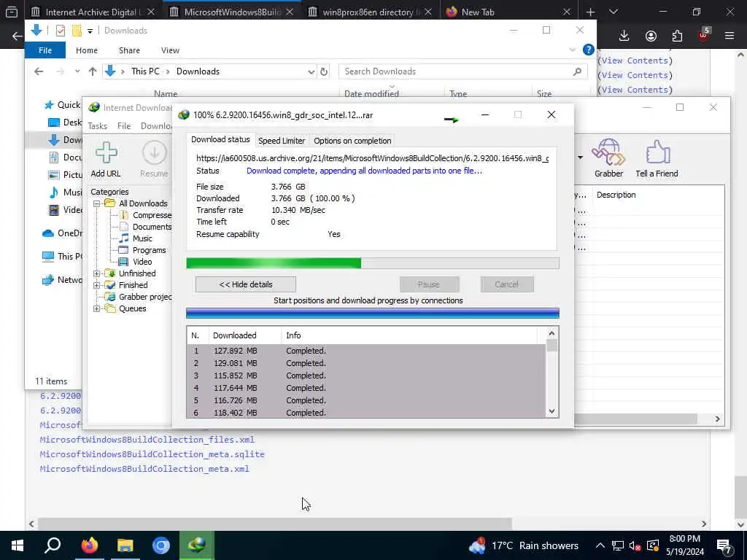Open Firefox downloads arrow in browser toolbar
The image size is (747, 560).
(x=624, y=36)
